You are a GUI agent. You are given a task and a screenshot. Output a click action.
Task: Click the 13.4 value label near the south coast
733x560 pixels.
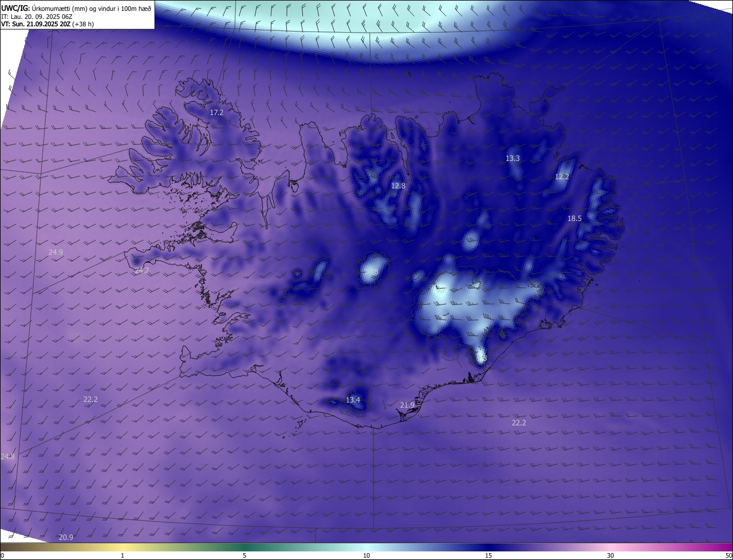[353, 400]
